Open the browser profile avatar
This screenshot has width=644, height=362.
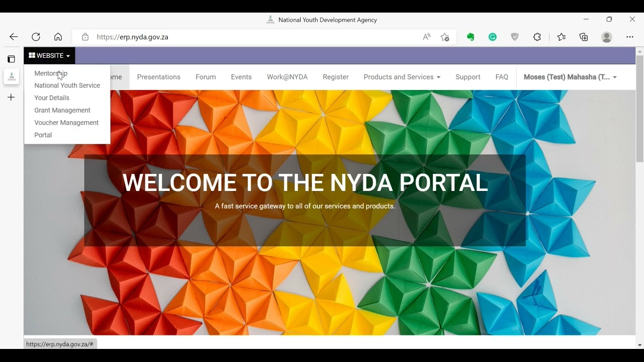[607, 37]
